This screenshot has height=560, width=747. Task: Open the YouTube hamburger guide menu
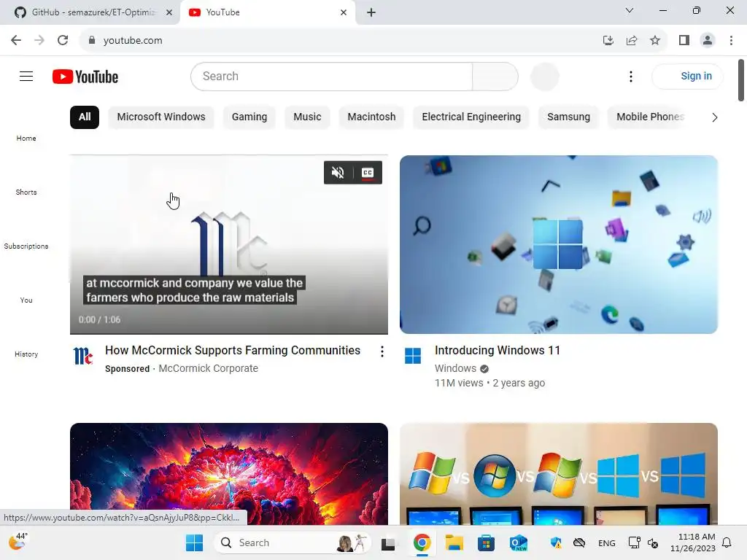pos(26,76)
